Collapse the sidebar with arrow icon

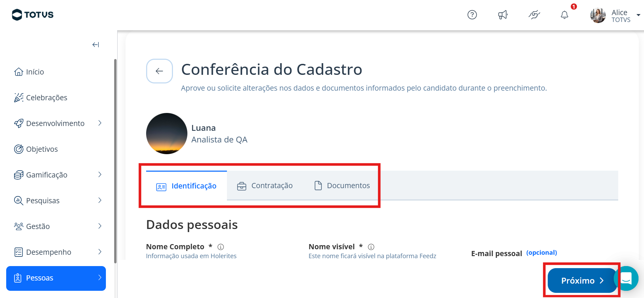96,45
